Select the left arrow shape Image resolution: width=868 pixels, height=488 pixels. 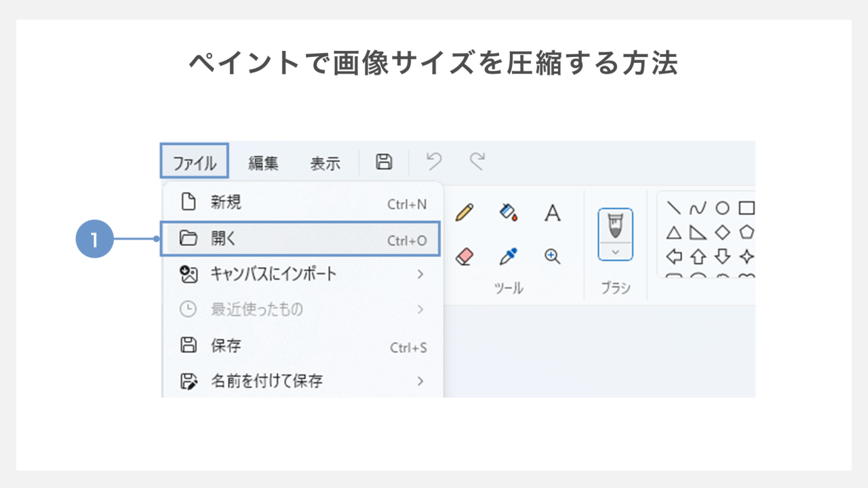click(674, 257)
